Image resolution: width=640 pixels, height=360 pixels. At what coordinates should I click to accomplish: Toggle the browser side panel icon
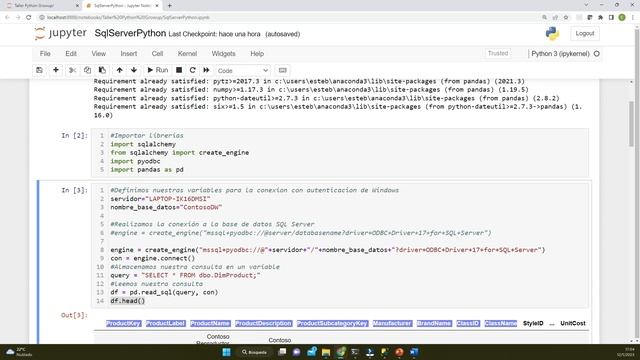(611, 17)
